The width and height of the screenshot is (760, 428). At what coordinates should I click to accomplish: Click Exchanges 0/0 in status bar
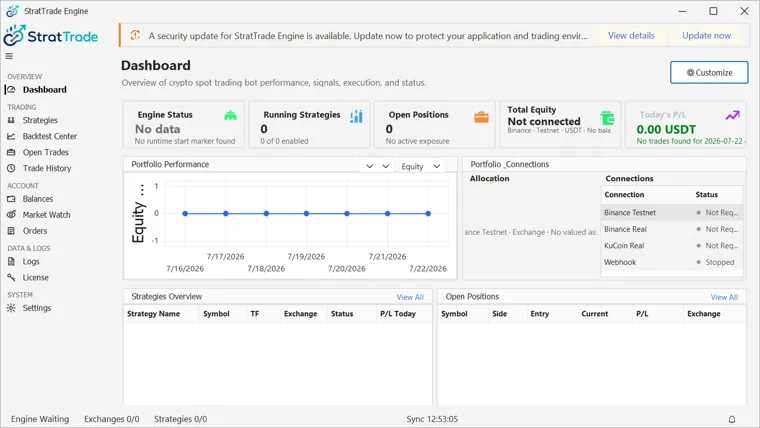pyautogui.click(x=111, y=419)
